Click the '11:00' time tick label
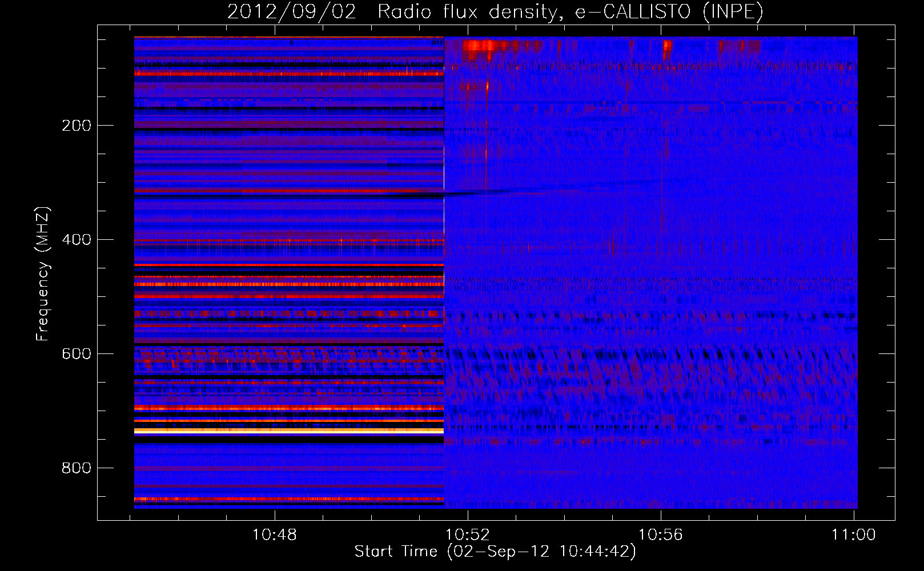924x571 pixels. 854,535
